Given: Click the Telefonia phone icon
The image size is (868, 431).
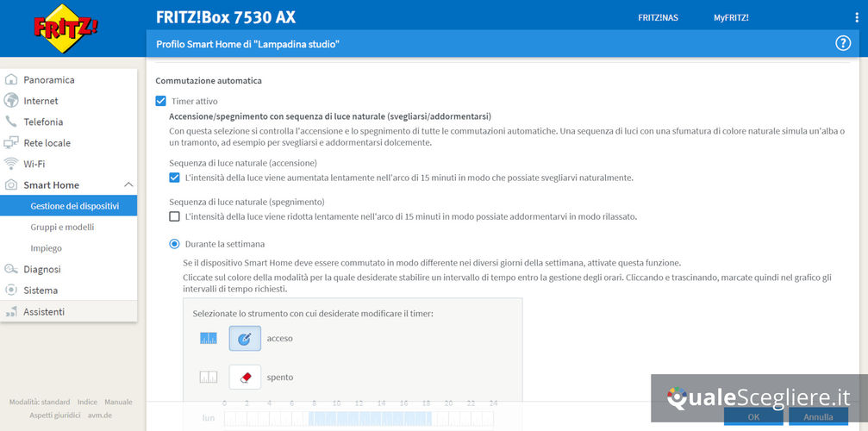Looking at the screenshot, I should coord(11,122).
